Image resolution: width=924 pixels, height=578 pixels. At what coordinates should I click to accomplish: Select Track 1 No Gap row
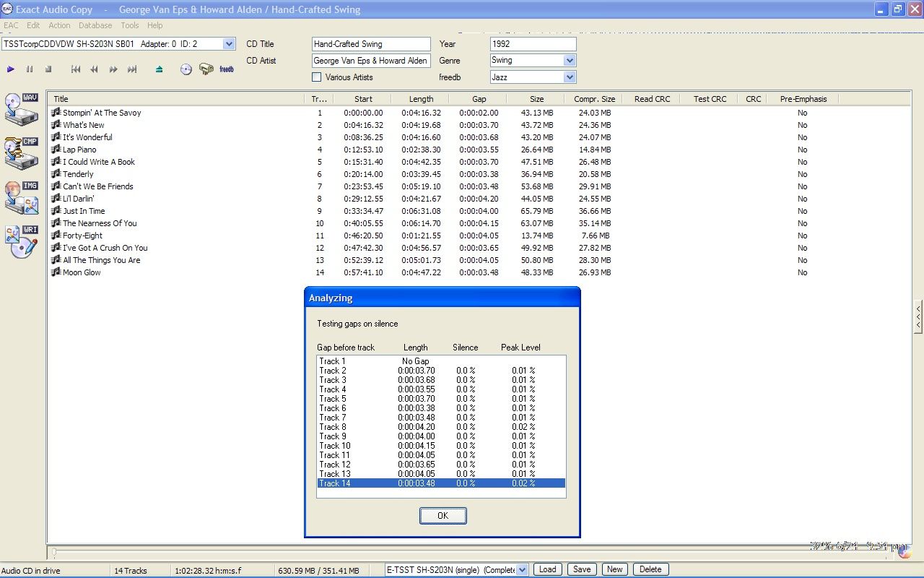442,361
